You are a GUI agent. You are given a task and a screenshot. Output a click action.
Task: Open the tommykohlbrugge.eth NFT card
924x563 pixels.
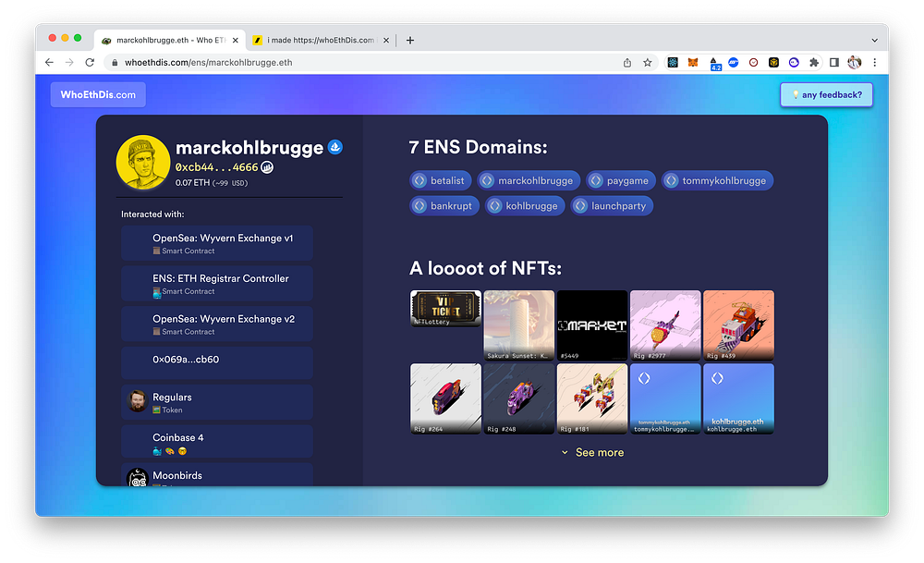(x=665, y=398)
